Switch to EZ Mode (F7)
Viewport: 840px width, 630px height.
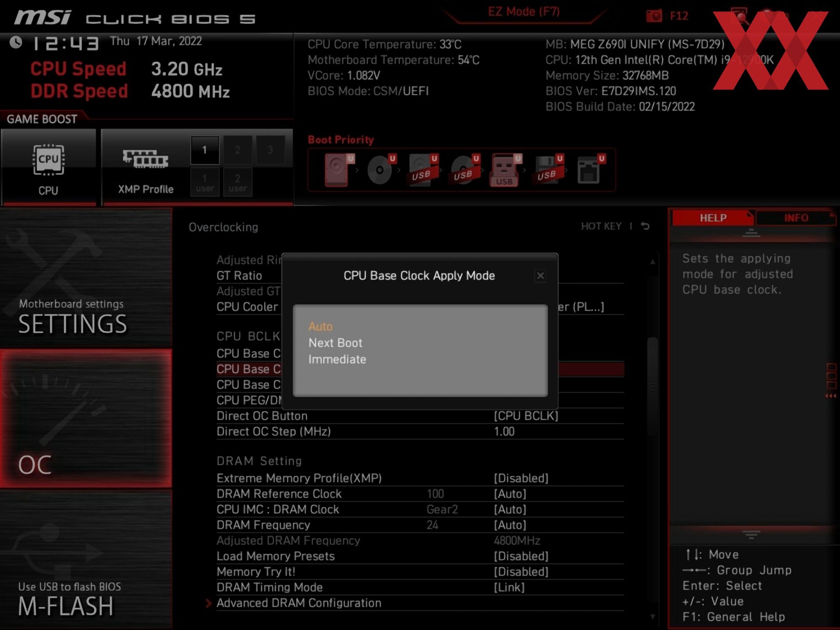tap(524, 11)
